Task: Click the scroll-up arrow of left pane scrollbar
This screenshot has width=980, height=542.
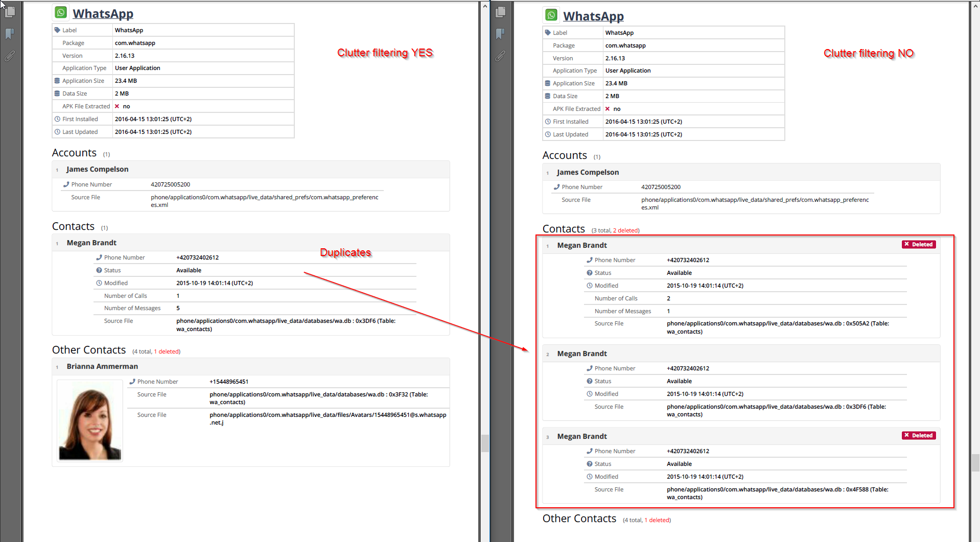Action: pos(485,6)
